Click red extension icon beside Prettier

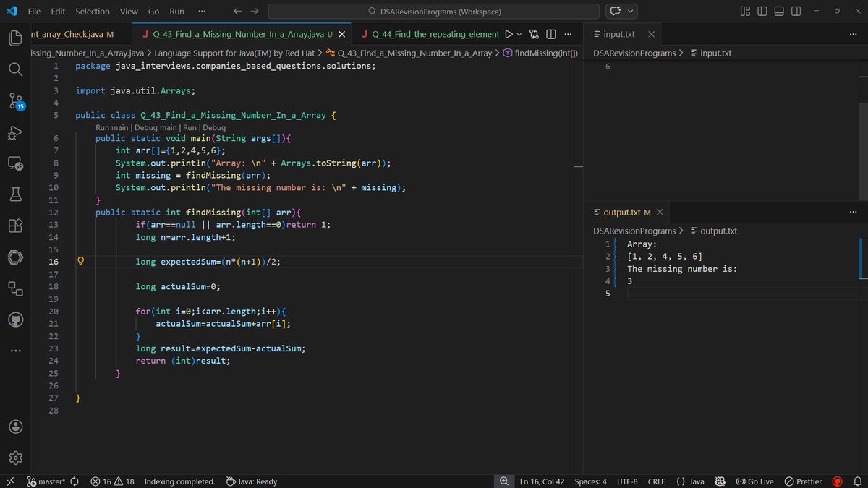point(838,481)
